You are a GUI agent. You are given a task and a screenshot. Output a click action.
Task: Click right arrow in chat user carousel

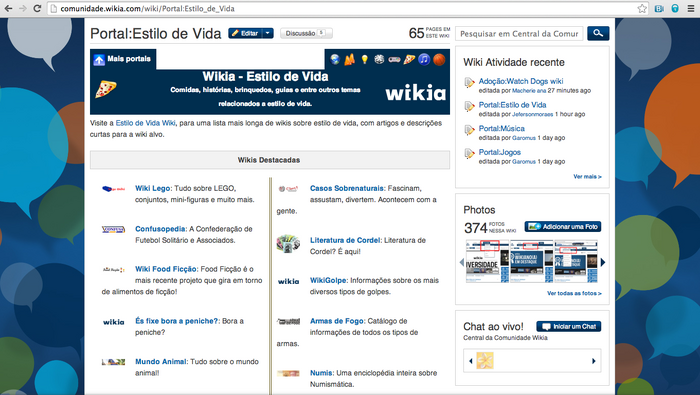tap(594, 361)
